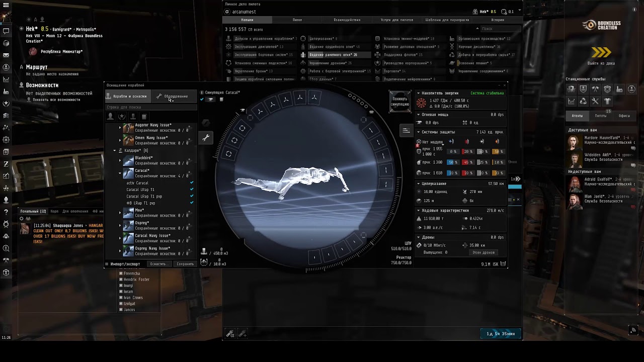
Task: Click the Покинуть симуляцию button
Action: (400, 102)
